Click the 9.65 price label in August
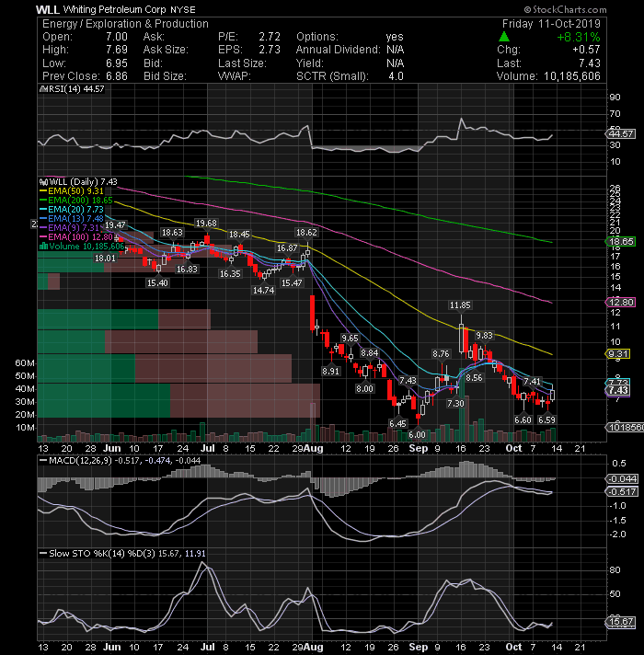The image size is (644, 655). (350, 338)
